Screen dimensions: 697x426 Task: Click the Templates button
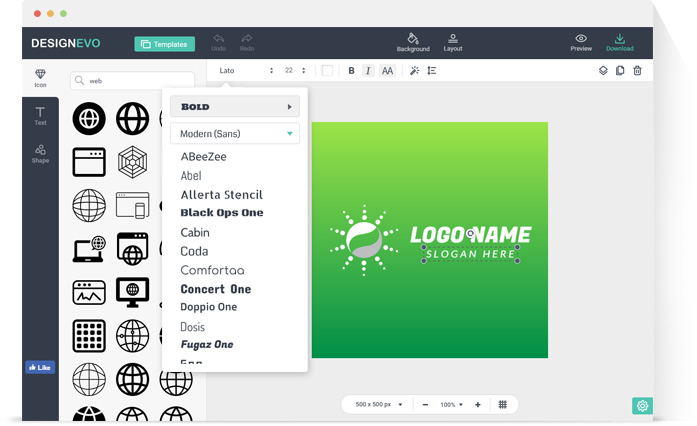tap(164, 44)
